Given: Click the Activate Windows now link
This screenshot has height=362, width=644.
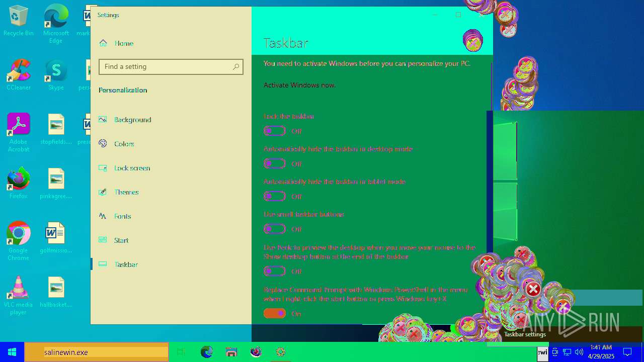Looking at the screenshot, I should click(x=299, y=85).
